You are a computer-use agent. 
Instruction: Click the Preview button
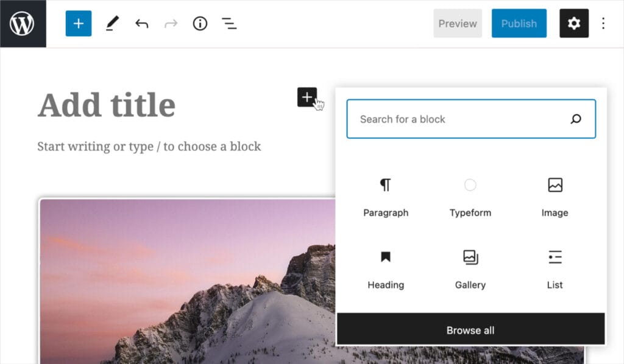tap(458, 24)
